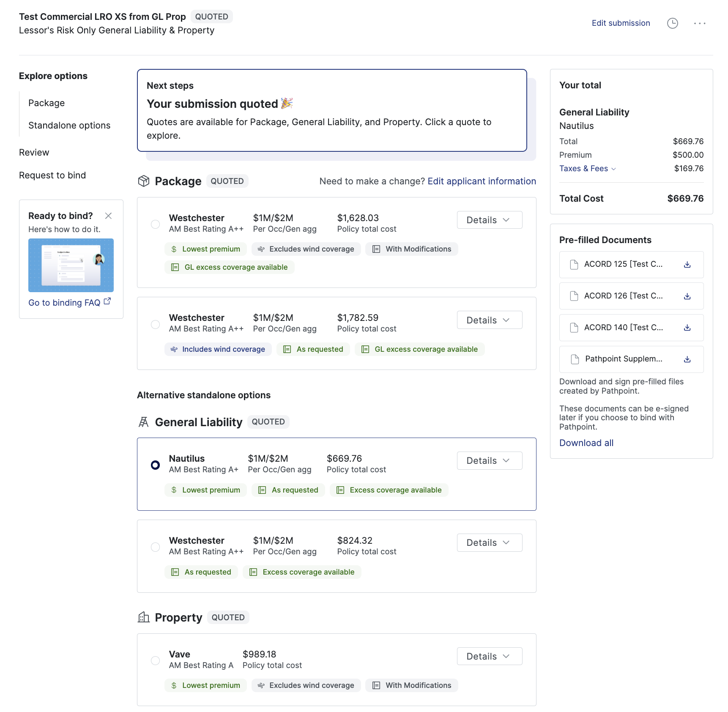The image size is (728, 712).
Task: Open the ACORD 125 document row
Action: pyautogui.click(x=632, y=265)
